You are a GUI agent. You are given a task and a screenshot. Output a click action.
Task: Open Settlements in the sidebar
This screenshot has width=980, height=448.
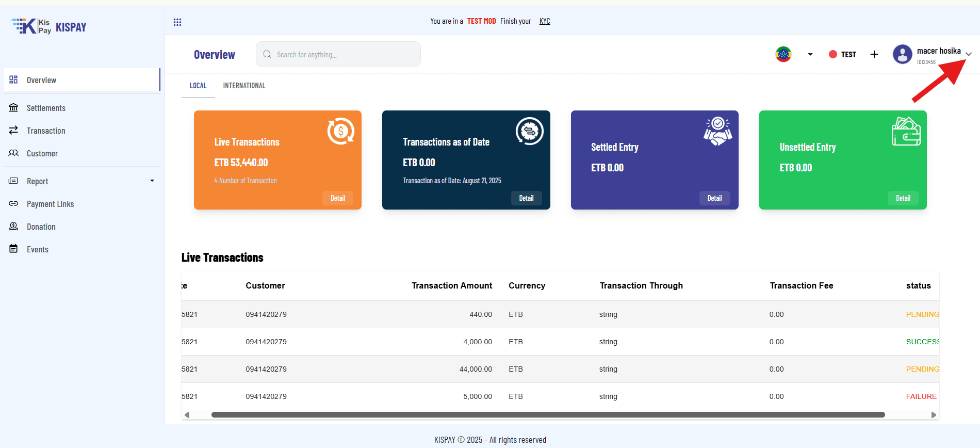pyautogui.click(x=83, y=108)
